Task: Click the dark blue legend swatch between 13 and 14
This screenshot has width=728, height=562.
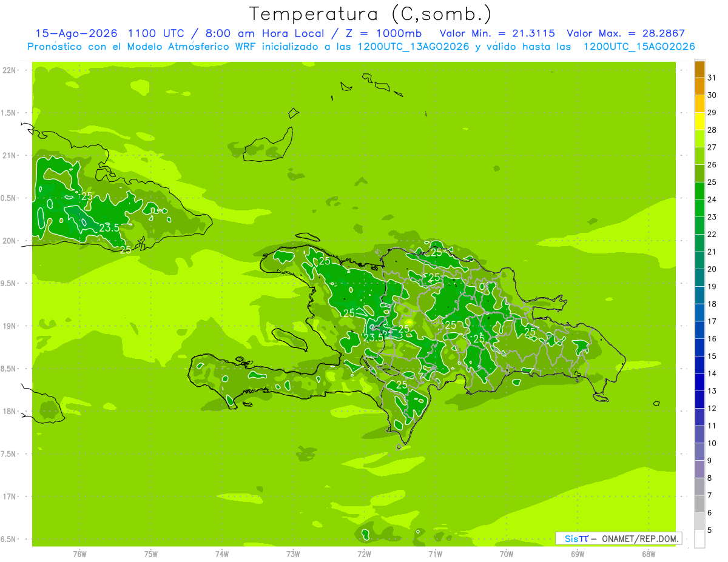Action: click(699, 382)
